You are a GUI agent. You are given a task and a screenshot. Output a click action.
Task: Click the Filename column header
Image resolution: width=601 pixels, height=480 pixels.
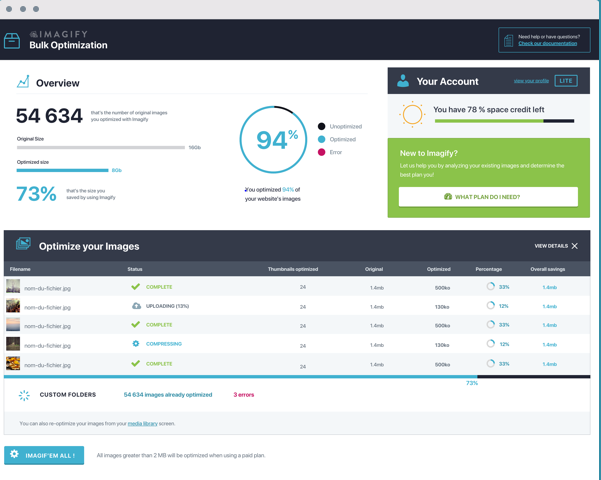[x=20, y=269]
